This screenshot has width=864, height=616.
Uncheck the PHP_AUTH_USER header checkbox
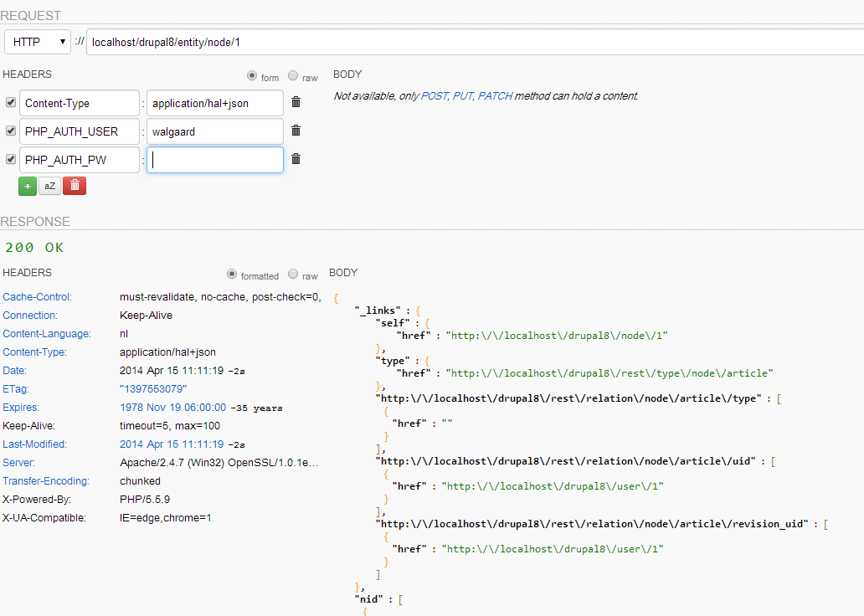coord(11,131)
